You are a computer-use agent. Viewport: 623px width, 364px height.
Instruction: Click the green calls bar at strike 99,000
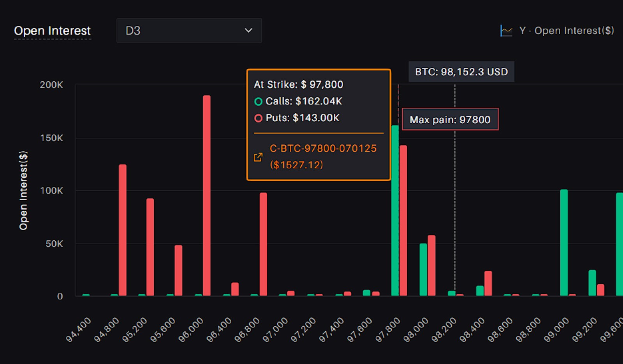[x=564, y=243]
